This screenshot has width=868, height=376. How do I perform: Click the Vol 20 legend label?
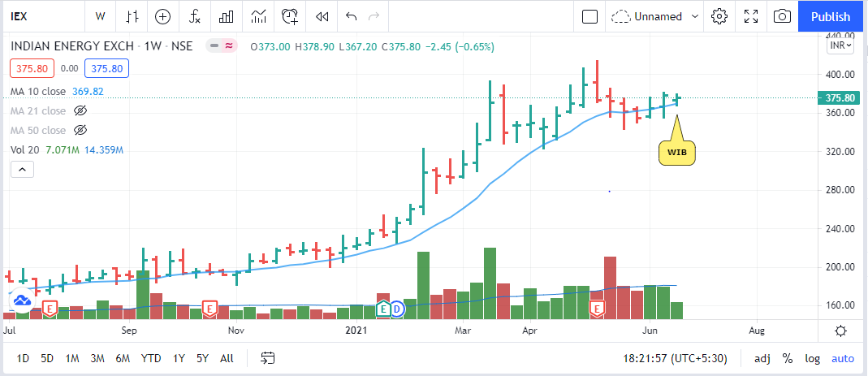tap(24, 149)
